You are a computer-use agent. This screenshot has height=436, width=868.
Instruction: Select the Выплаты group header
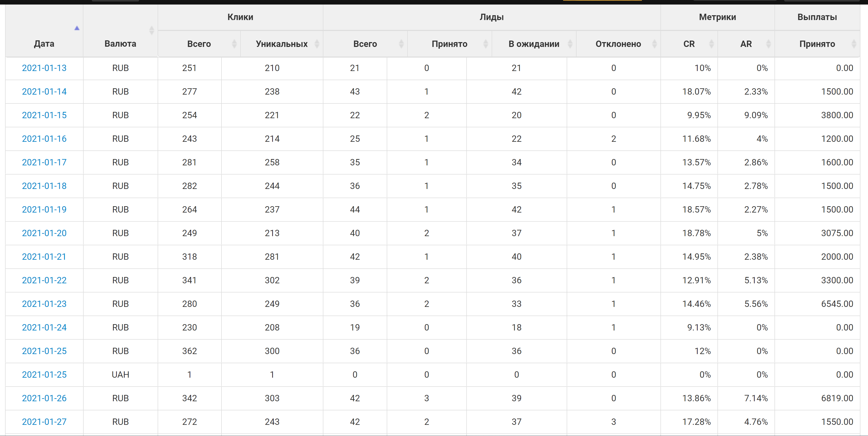tap(817, 17)
